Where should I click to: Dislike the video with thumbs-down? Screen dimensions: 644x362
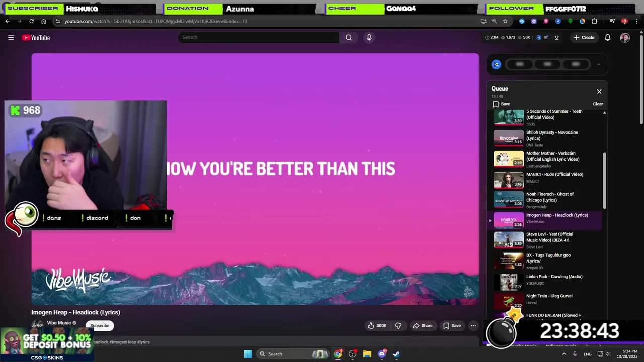point(398,326)
